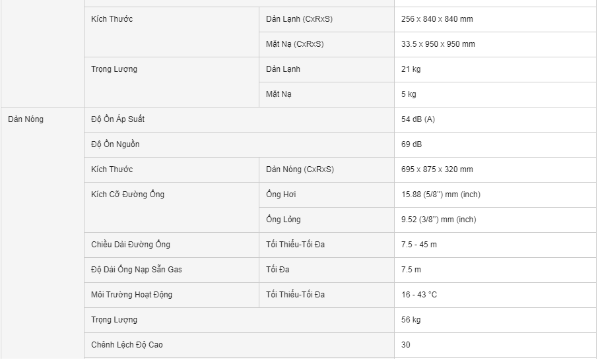Select the 16 - 43 °C operating range
The width and height of the screenshot is (598, 364).
418,295
